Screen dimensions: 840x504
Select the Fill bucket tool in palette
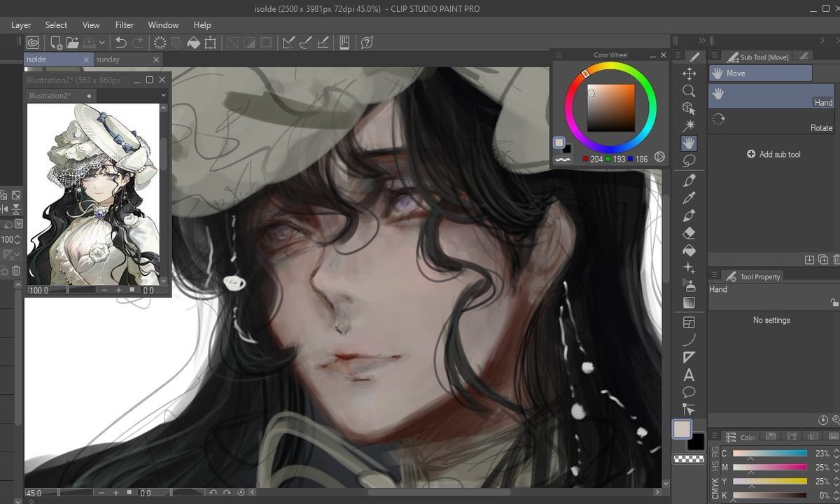689,251
